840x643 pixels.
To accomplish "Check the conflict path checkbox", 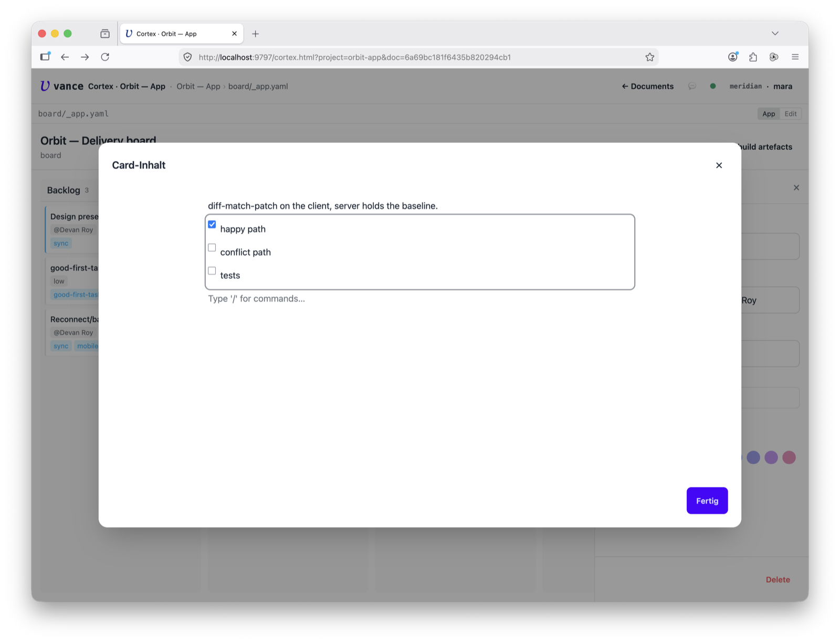I will [212, 247].
